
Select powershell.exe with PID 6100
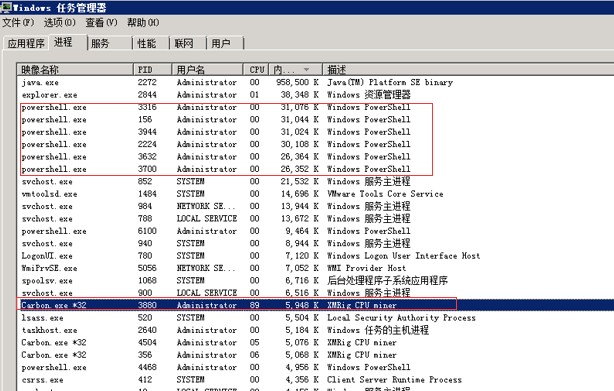point(315,231)
